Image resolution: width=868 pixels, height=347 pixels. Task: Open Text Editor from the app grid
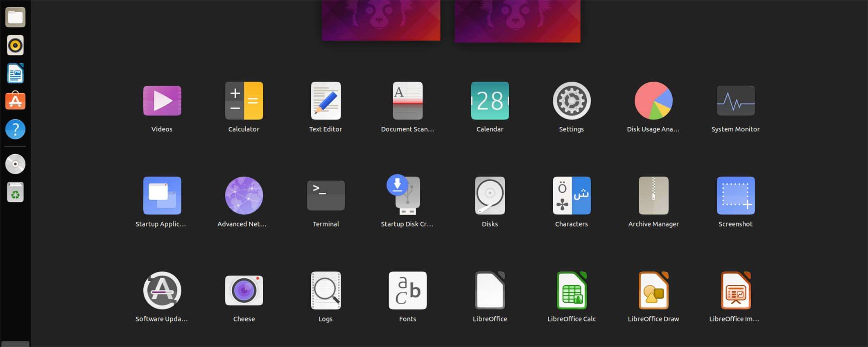click(x=326, y=101)
